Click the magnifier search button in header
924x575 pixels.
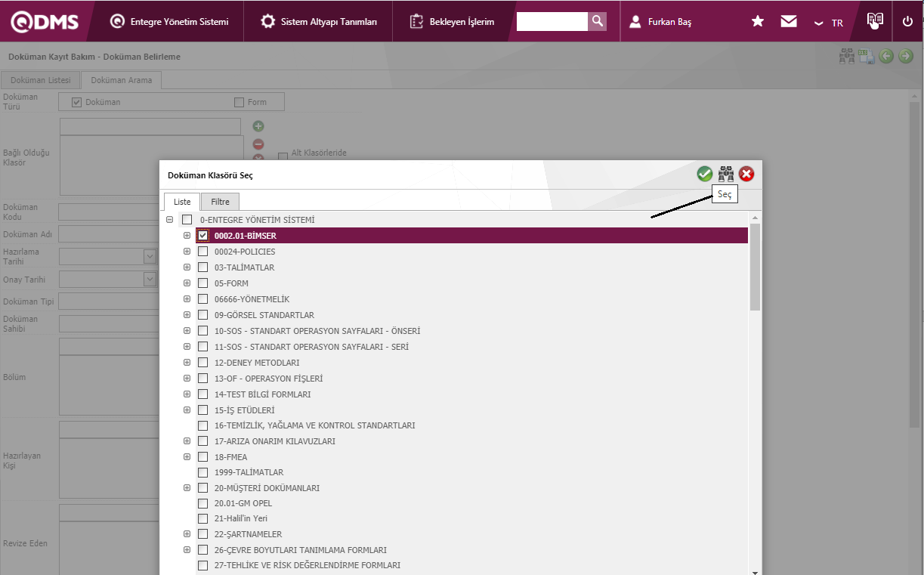[x=598, y=21]
